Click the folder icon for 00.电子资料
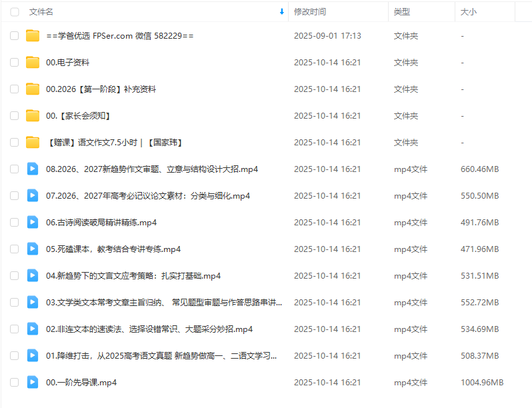The width and height of the screenshot is (532, 408). (x=33, y=63)
